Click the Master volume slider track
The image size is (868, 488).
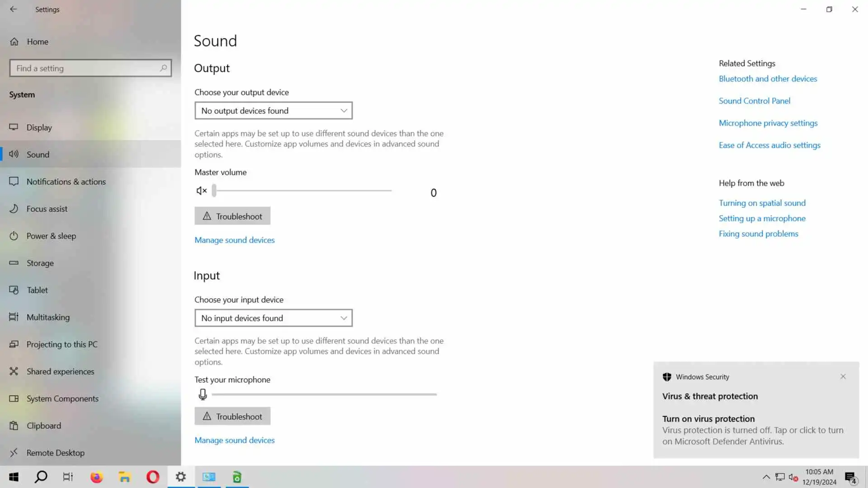click(x=302, y=191)
